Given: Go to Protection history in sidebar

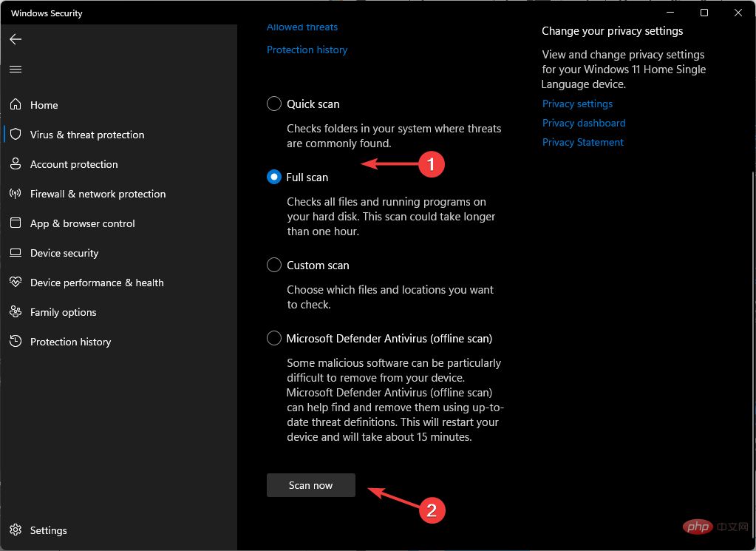Looking at the screenshot, I should [70, 342].
